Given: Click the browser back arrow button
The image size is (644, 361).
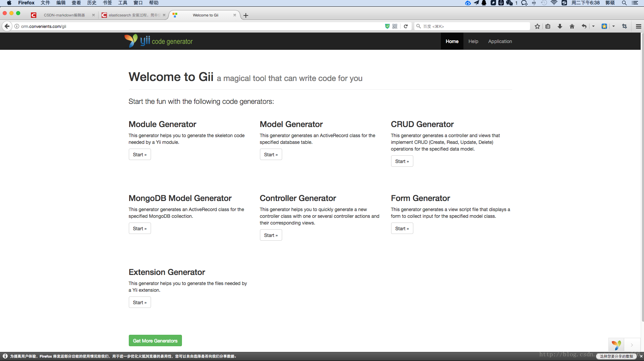Looking at the screenshot, I should (7, 26).
